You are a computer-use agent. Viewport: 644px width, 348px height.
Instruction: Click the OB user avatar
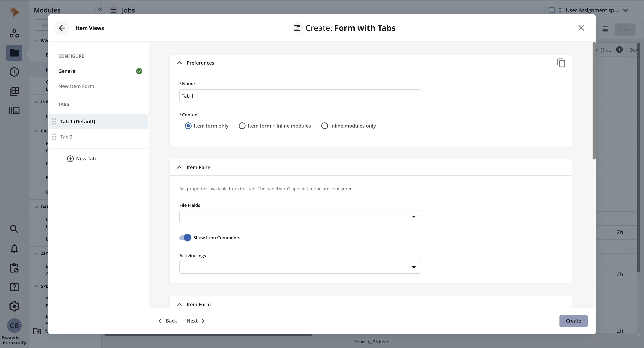(x=14, y=325)
